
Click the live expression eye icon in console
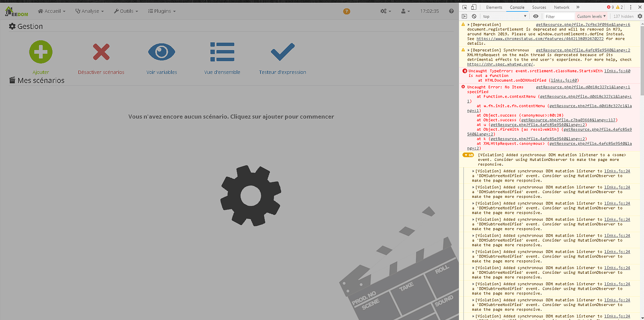pos(536,16)
